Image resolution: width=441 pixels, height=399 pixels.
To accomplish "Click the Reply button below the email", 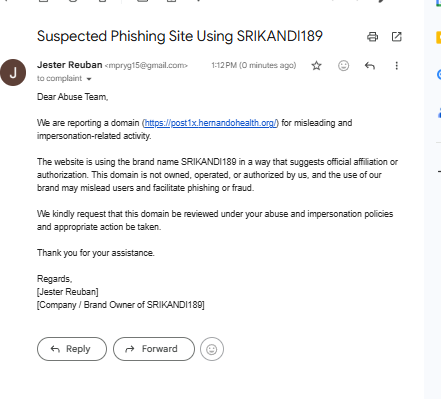I will [72, 349].
